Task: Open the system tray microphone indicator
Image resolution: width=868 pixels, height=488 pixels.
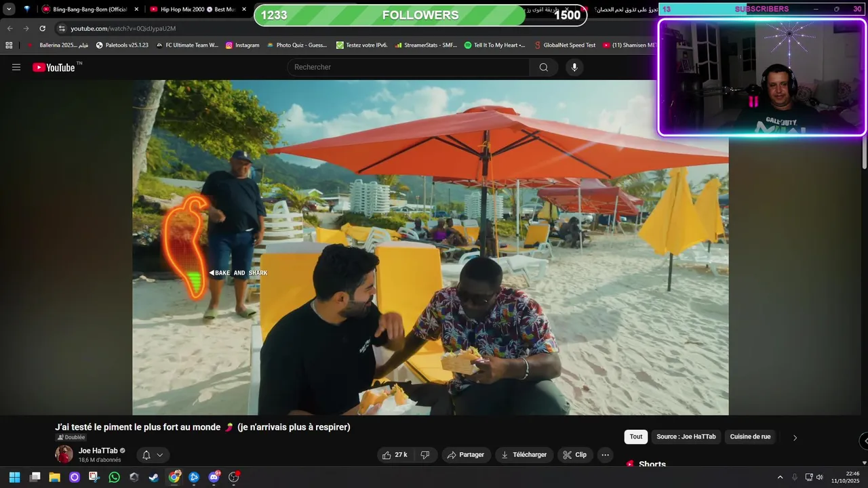Action: tap(795, 477)
